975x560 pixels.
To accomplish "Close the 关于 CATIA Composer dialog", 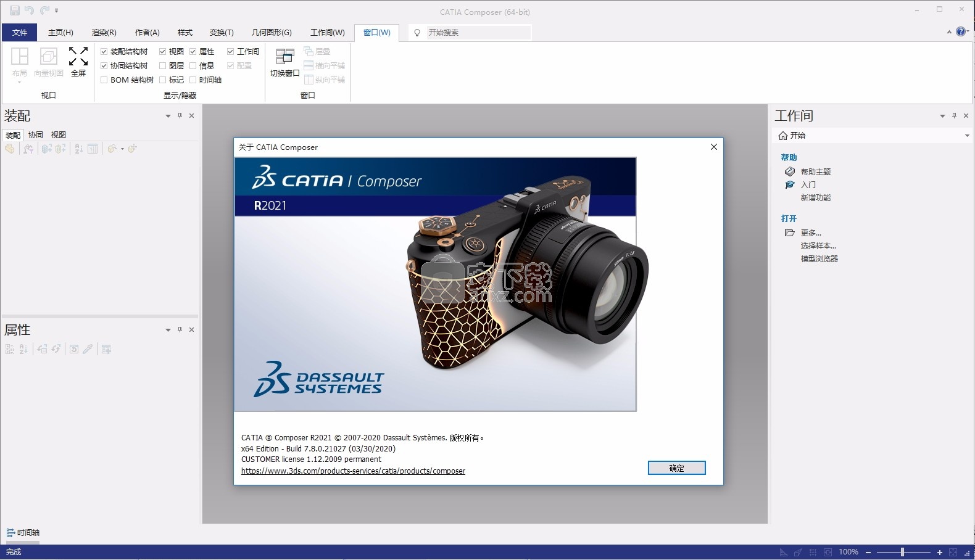I will (x=714, y=147).
